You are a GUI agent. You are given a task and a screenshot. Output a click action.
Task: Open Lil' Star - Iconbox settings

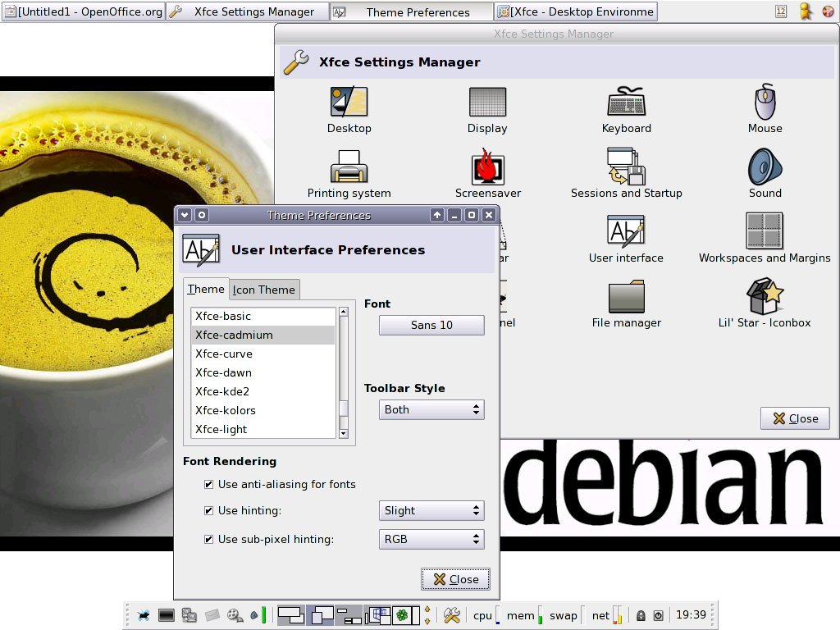click(x=765, y=304)
